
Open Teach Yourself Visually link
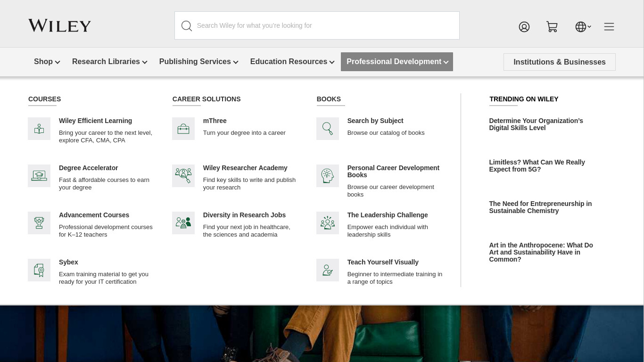[x=383, y=262]
